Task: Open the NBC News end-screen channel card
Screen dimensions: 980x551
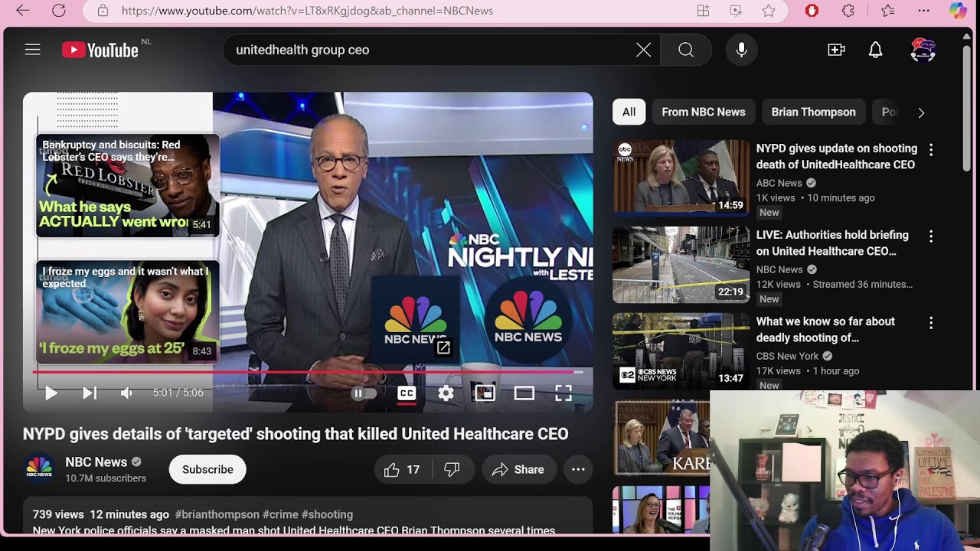Action: [x=415, y=318]
